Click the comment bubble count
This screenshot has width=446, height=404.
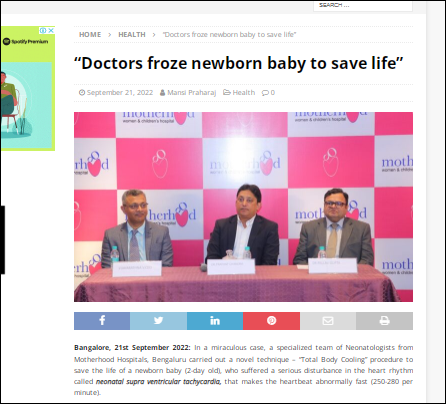click(268, 93)
